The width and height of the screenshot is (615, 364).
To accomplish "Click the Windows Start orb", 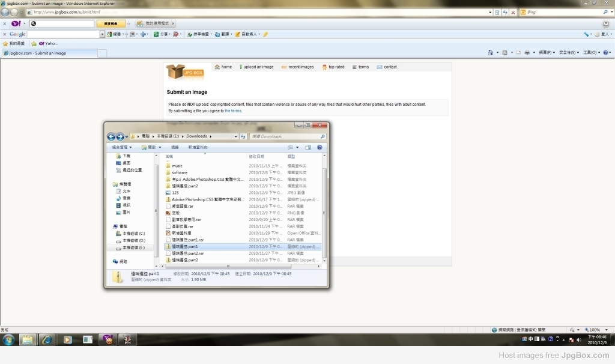I will coord(8,340).
